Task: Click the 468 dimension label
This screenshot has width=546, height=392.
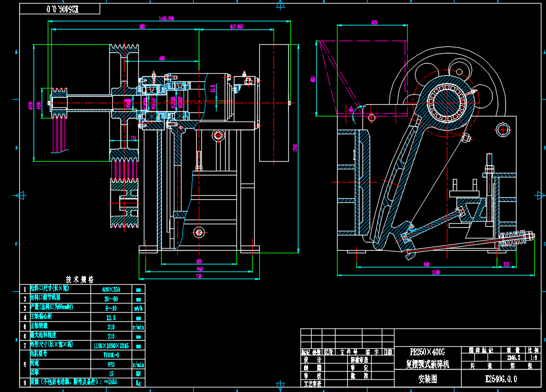Action: coord(162,58)
